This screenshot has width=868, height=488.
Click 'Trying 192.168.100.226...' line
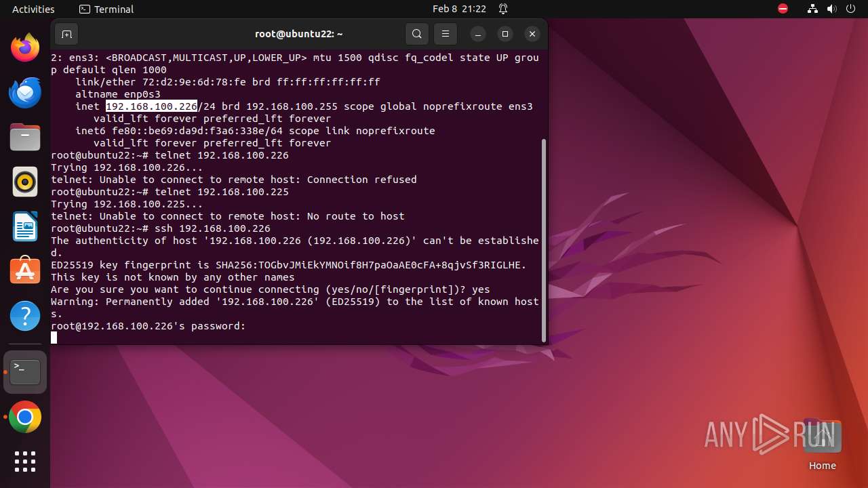[x=127, y=167]
